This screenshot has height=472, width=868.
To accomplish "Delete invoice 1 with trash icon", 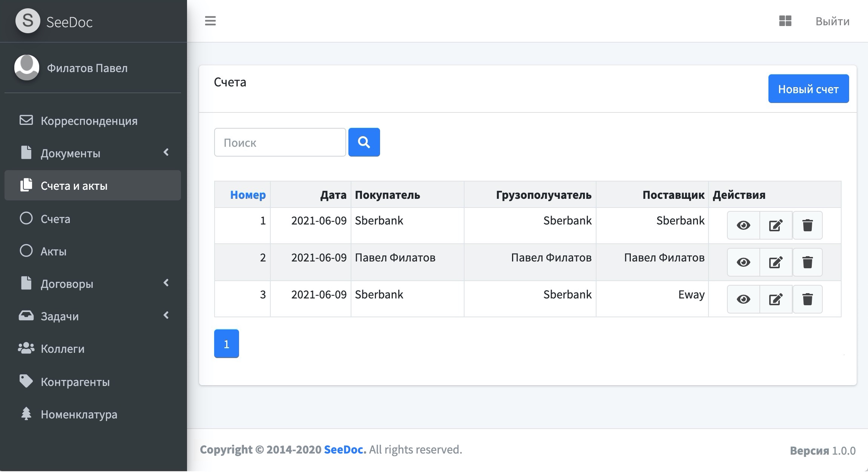I will point(807,225).
